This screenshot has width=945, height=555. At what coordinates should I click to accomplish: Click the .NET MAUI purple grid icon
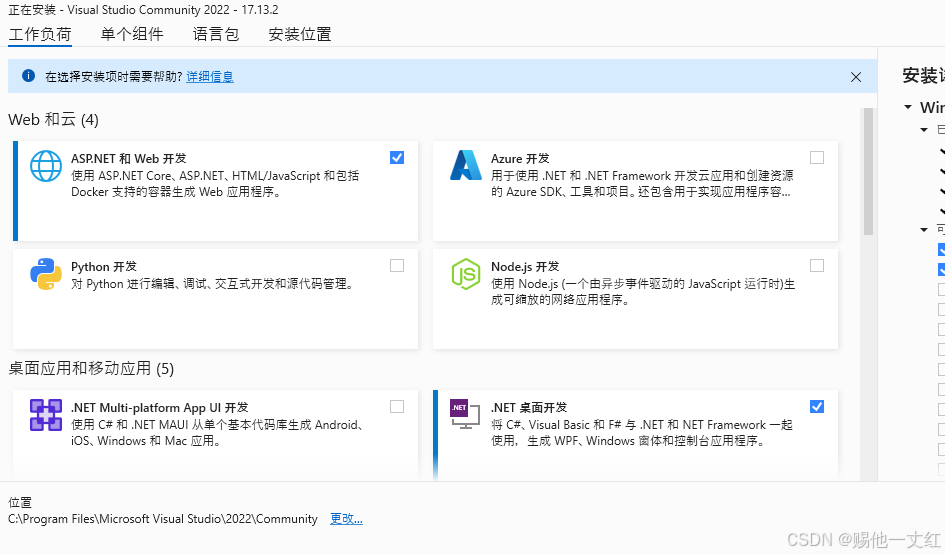coord(46,415)
